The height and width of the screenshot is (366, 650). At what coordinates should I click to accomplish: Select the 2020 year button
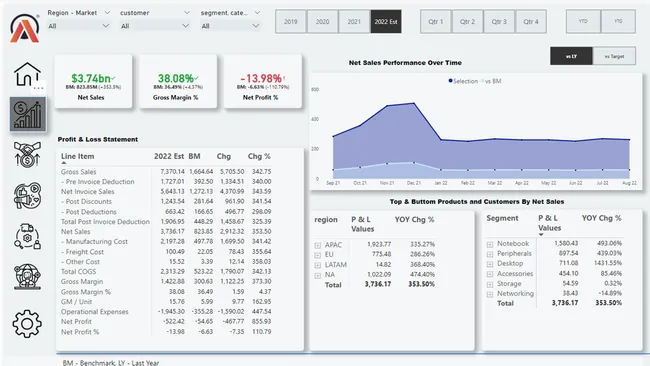tap(323, 22)
